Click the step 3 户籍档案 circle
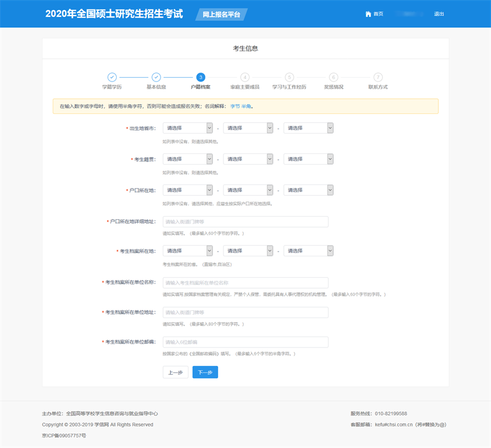491x448 pixels. [201, 77]
